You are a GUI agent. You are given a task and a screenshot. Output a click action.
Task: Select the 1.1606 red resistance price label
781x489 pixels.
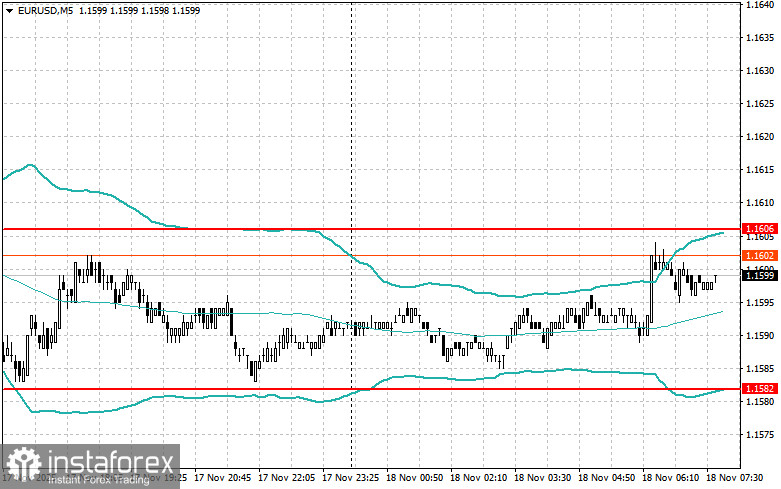coord(760,229)
